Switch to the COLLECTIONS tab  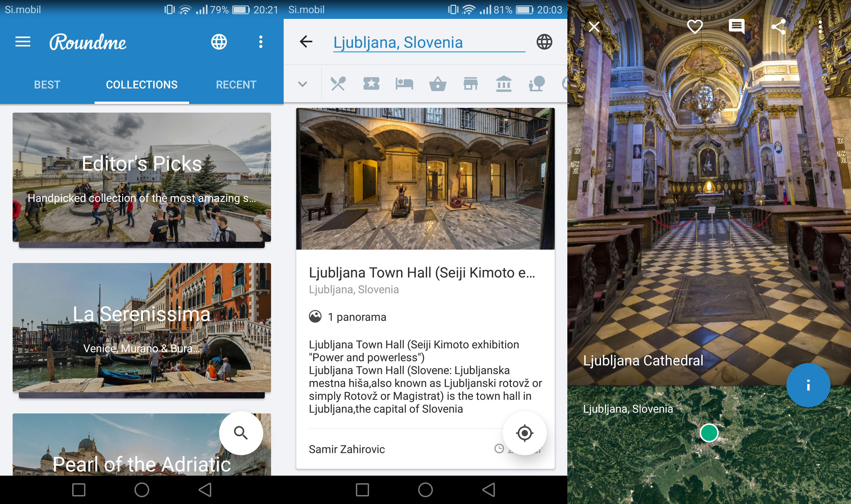(142, 85)
